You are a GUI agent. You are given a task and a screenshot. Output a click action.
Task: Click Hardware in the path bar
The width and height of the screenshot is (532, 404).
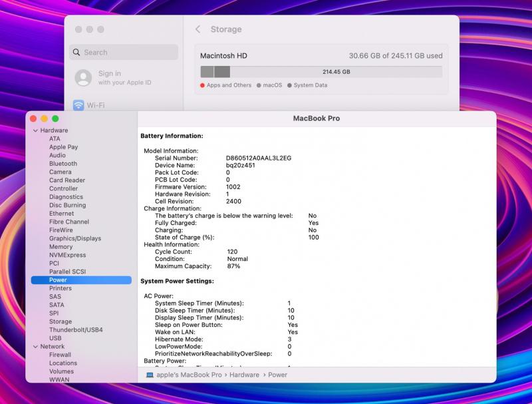click(x=244, y=375)
